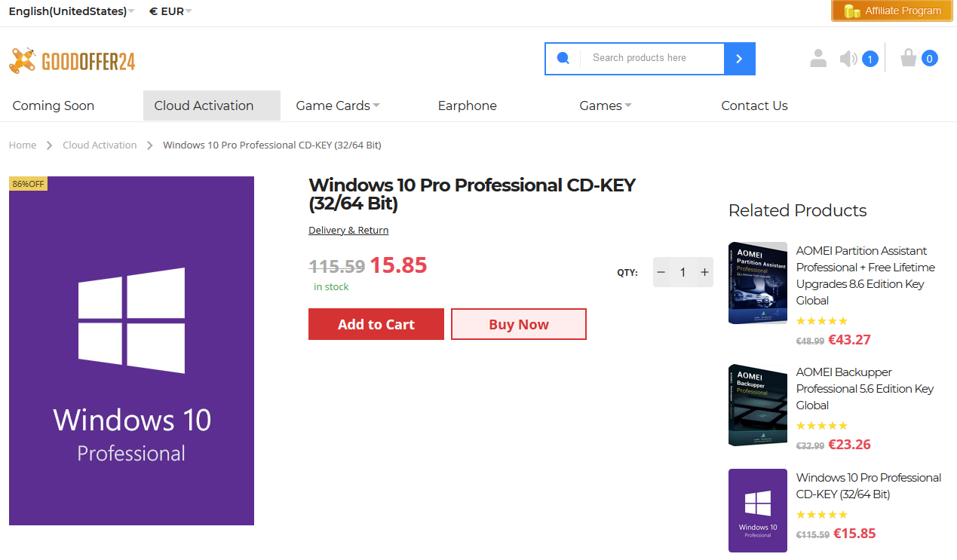Click the quantity value field
This screenshot has height=560, width=957.
point(683,272)
